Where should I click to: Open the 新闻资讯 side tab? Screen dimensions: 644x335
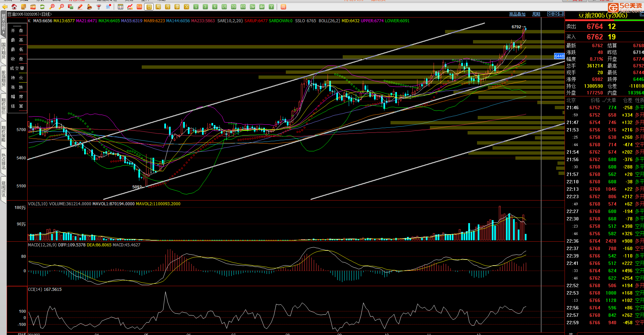click(x=3, y=189)
